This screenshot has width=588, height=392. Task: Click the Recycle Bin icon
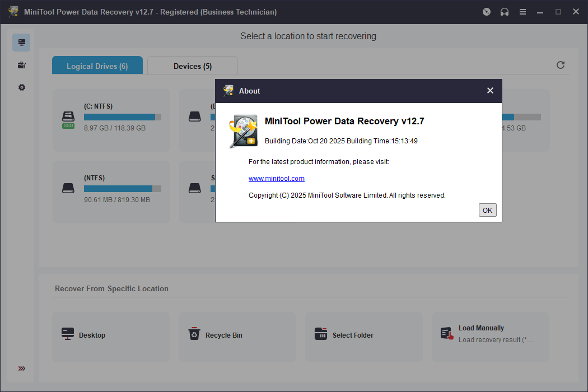click(x=194, y=334)
